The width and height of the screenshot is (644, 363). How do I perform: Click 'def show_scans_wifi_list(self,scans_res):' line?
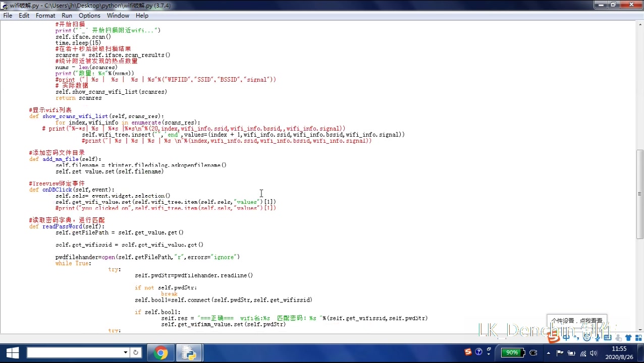coord(96,116)
